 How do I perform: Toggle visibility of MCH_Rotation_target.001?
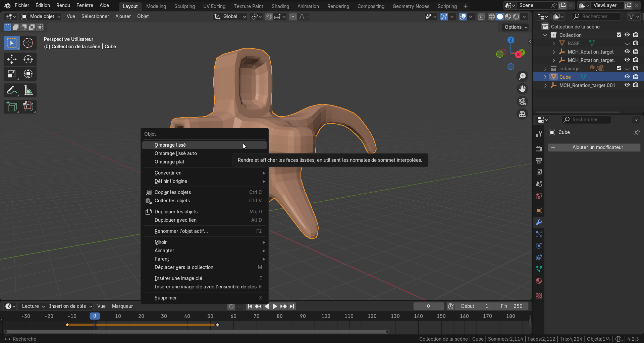[627, 85]
